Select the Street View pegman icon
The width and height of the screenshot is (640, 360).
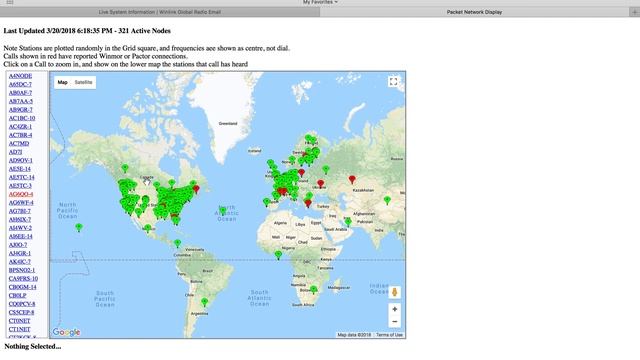tap(394, 292)
